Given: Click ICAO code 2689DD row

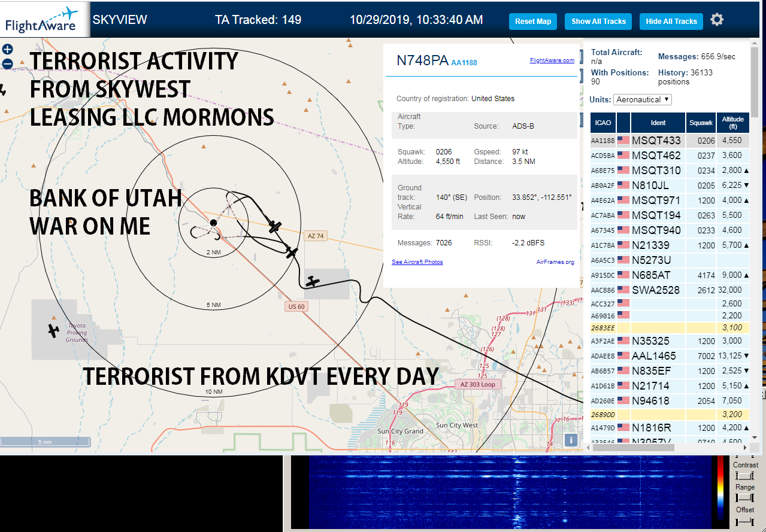Looking at the screenshot, I should [670, 414].
